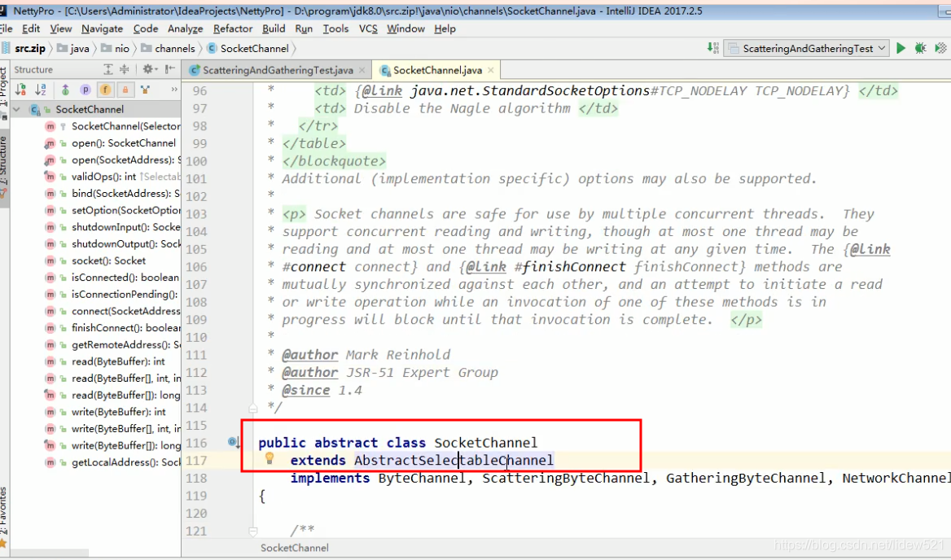Close the ScatteringAndGatheringTest.java editor tab

click(x=362, y=70)
